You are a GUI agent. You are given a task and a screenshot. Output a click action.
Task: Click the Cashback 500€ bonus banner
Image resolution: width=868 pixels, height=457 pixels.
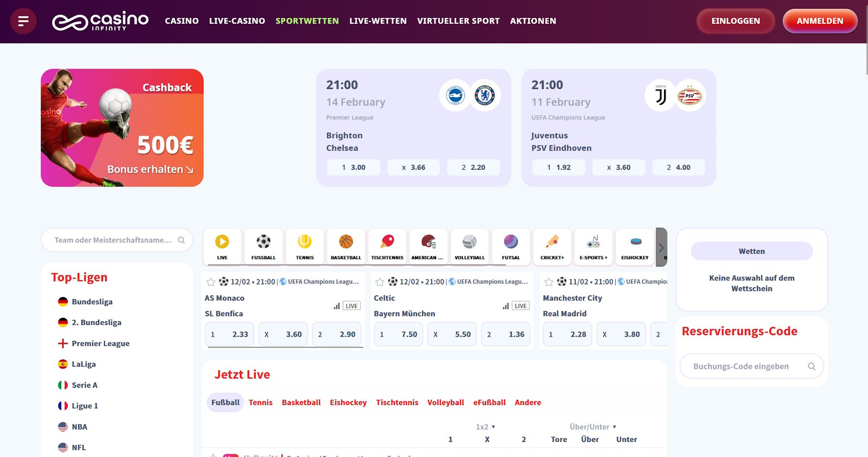pyautogui.click(x=122, y=128)
